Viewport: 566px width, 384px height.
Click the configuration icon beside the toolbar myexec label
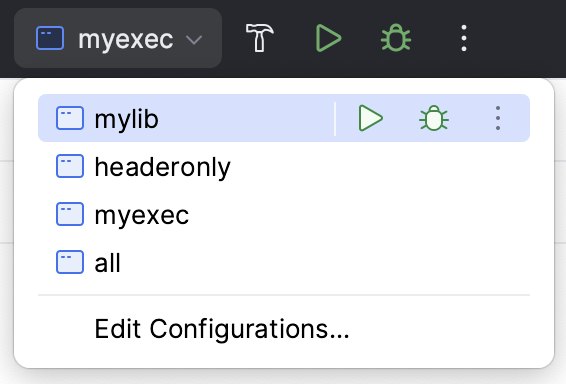coord(50,38)
